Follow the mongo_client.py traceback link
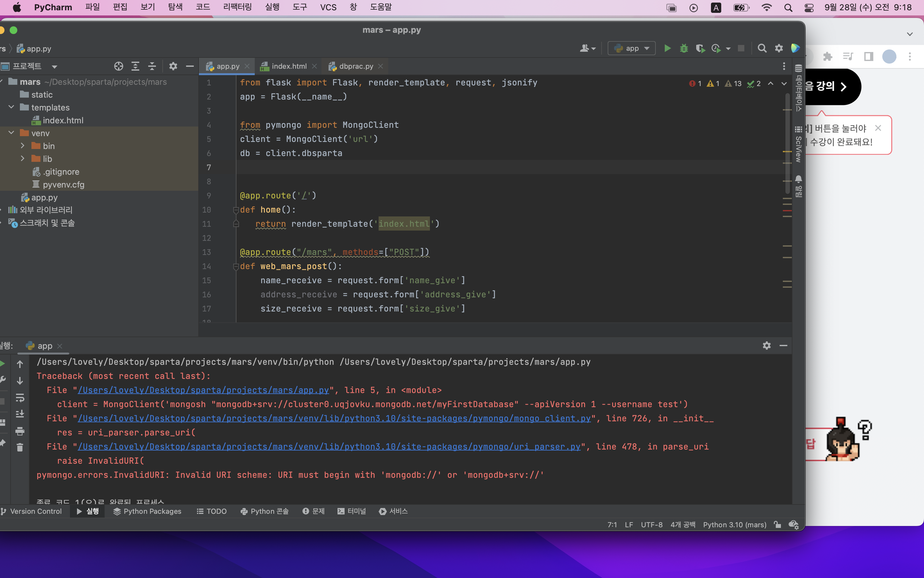924x578 pixels. 335,418
